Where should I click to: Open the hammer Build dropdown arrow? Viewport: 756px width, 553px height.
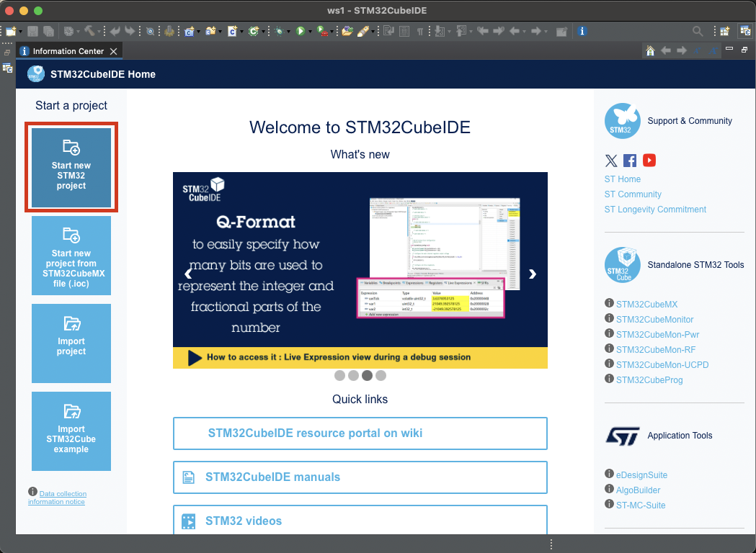click(99, 32)
